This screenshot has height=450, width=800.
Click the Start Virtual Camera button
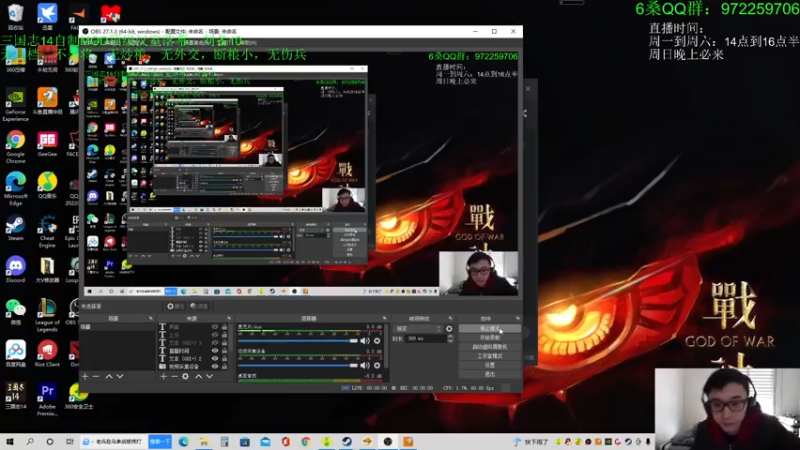click(490, 347)
